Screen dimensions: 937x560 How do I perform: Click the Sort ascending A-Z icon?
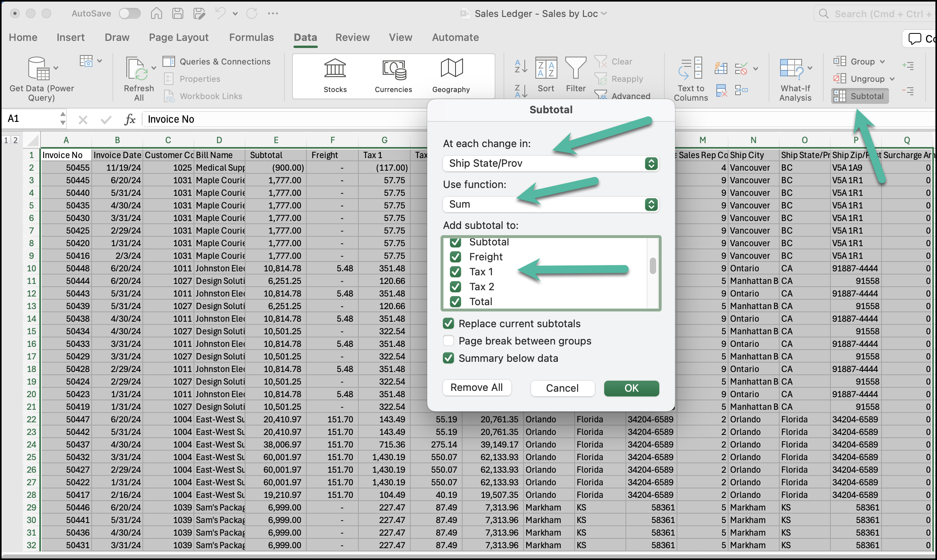(x=521, y=66)
